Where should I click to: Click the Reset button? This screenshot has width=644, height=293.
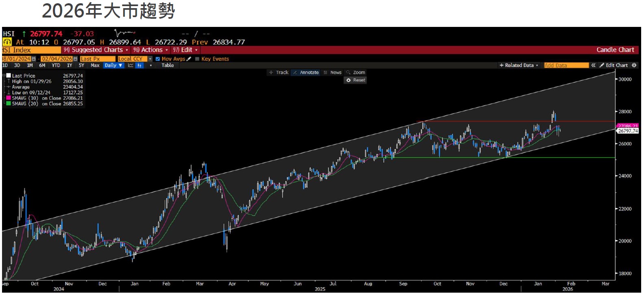coord(356,80)
